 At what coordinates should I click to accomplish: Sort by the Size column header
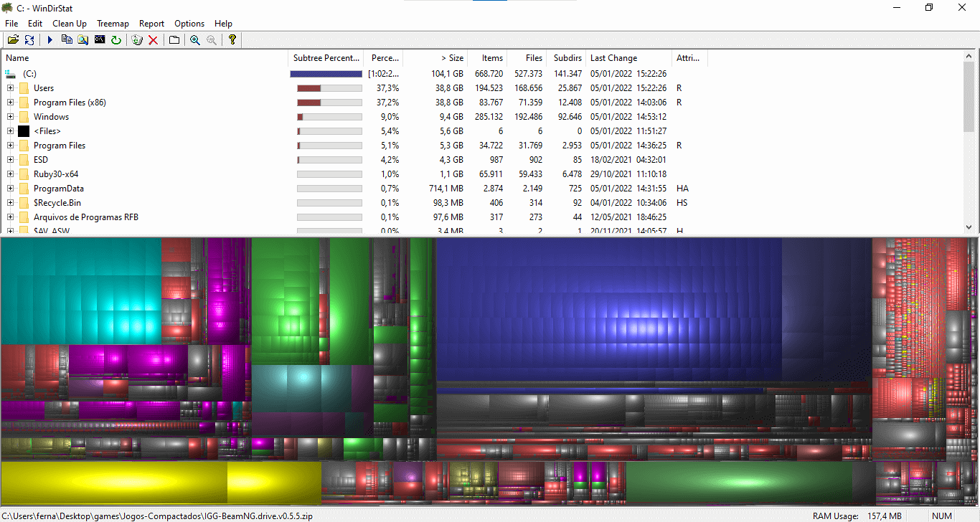435,58
